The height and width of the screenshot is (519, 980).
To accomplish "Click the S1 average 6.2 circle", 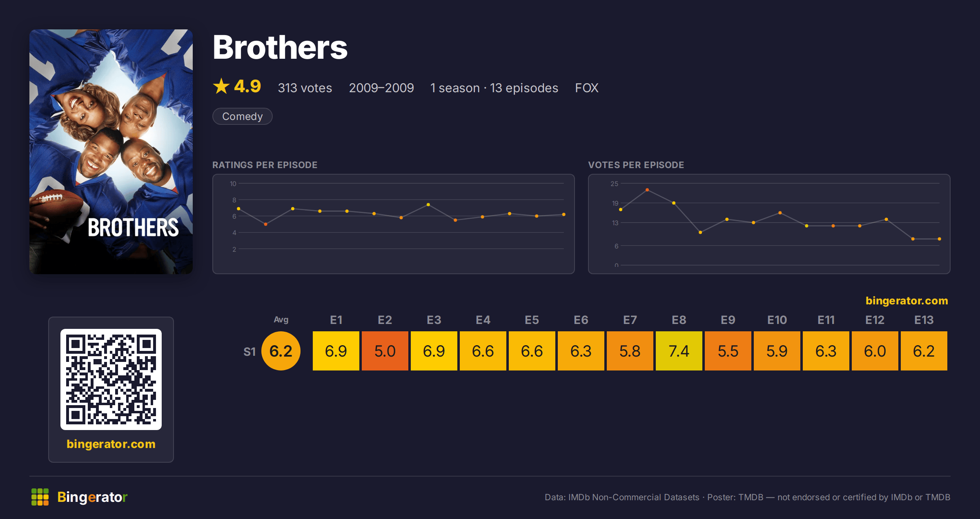I will tap(281, 351).
